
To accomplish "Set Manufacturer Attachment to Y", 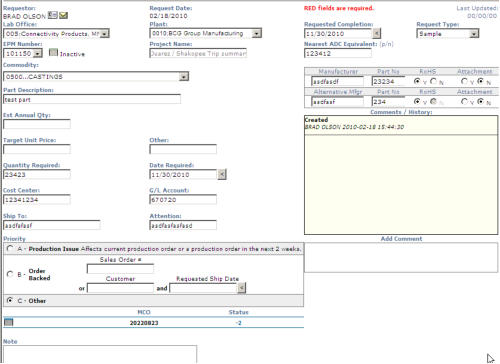I will tap(464, 81).
